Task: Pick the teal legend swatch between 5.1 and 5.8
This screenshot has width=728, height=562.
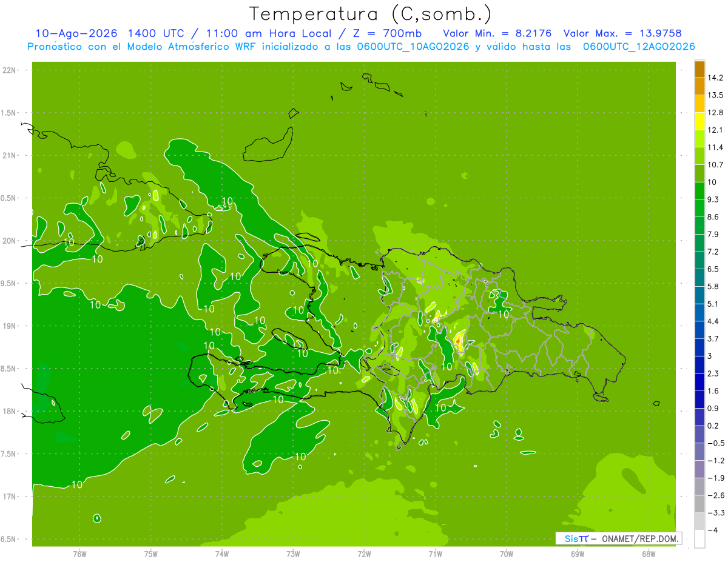Action: tap(699, 295)
